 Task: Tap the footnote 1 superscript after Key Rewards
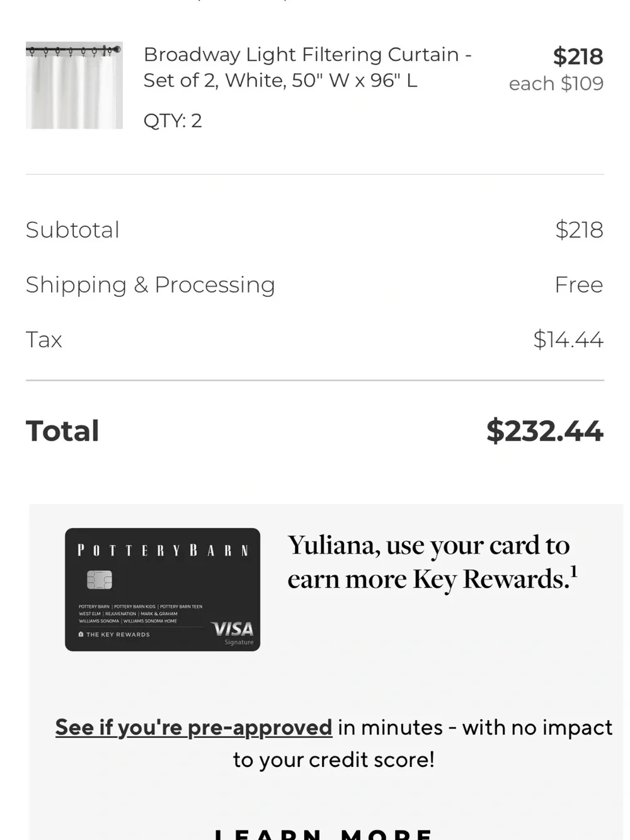573,571
